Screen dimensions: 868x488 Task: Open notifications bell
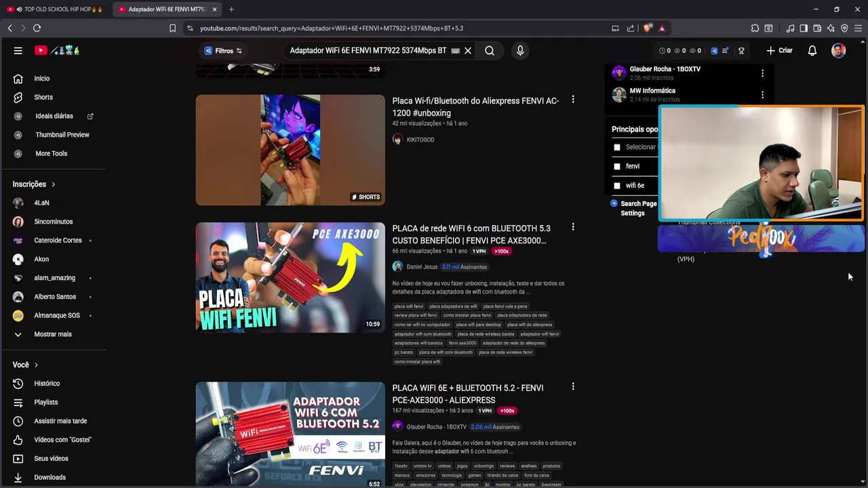[812, 51]
